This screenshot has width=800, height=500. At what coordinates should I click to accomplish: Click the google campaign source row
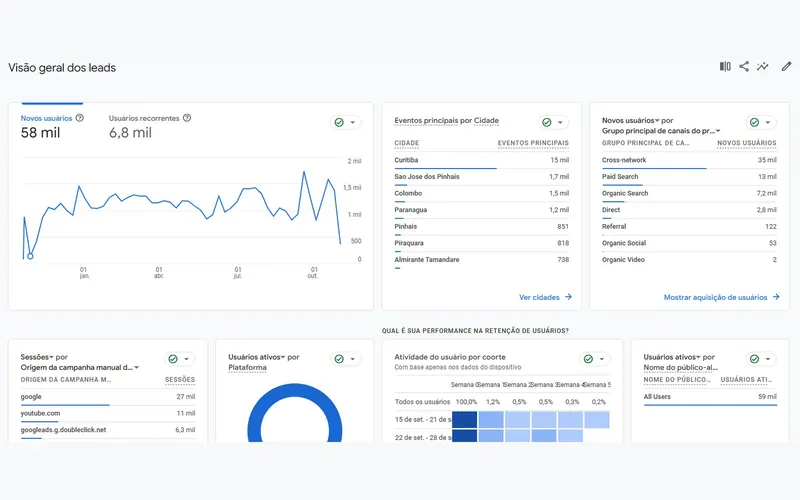click(x=108, y=397)
